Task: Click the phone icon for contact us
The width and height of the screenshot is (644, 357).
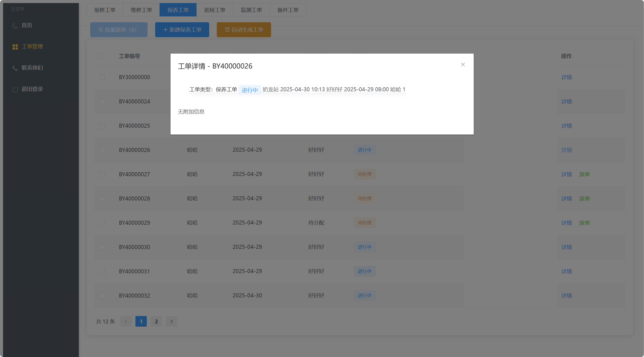Action: 15,68
